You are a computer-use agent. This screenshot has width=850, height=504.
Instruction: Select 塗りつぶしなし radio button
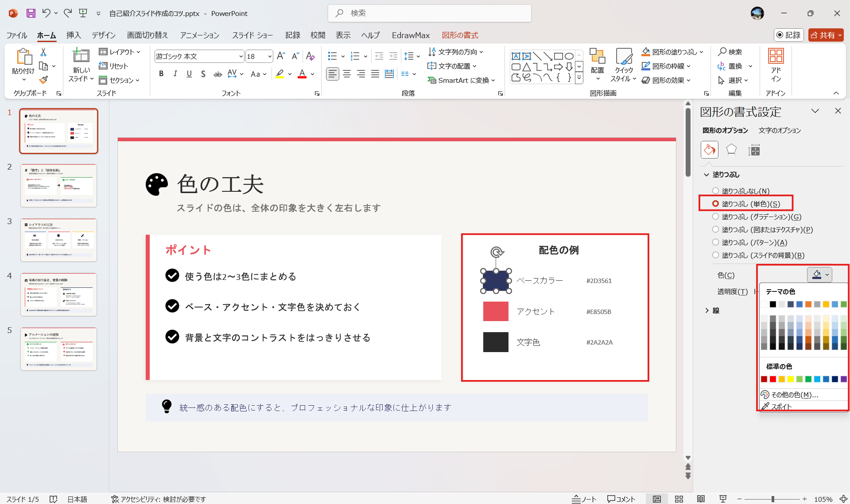[x=715, y=191]
